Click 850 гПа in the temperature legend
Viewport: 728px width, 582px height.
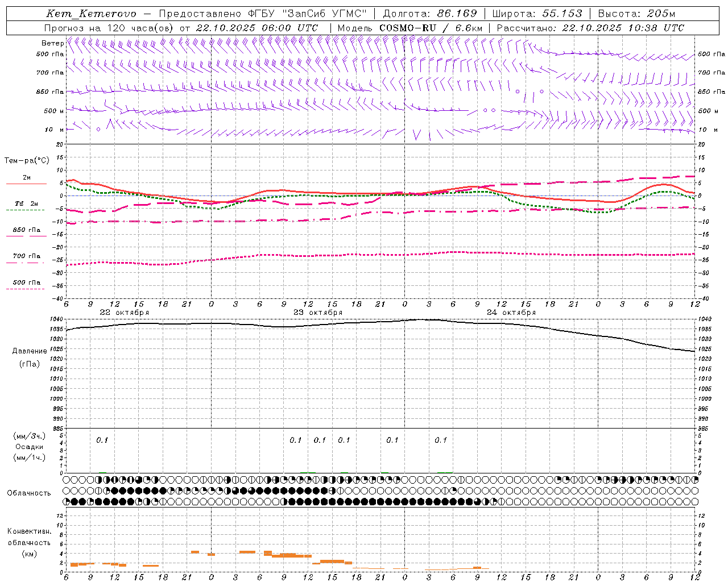coord(27,230)
